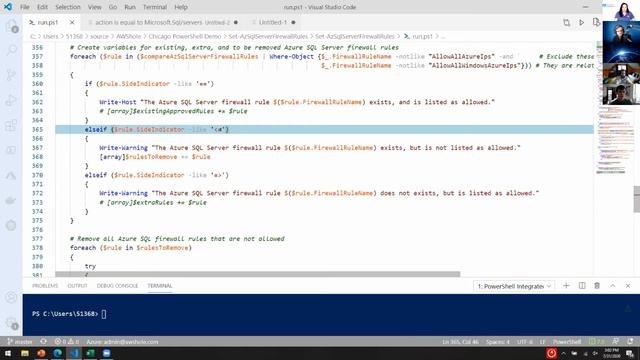This screenshot has width=640, height=360.
Task: Open the Go menu
Action: [x=113, y=7]
